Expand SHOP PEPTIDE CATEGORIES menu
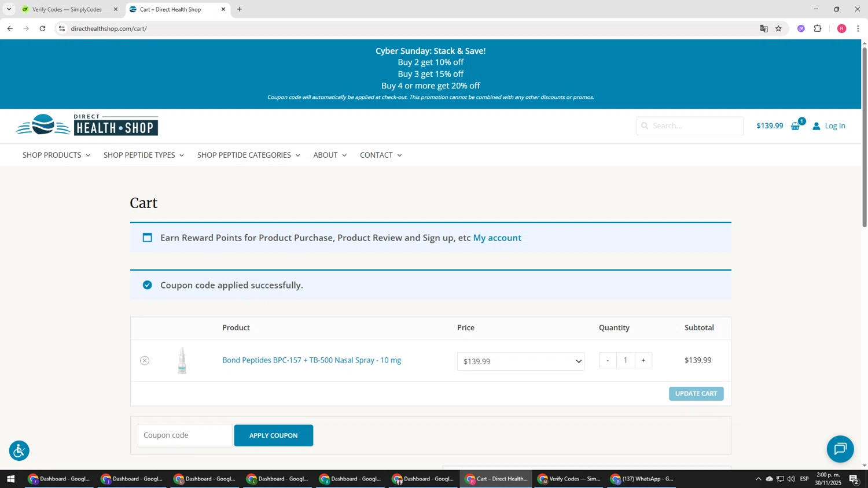Viewport: 868px width, 488px height. click(248, 155)
